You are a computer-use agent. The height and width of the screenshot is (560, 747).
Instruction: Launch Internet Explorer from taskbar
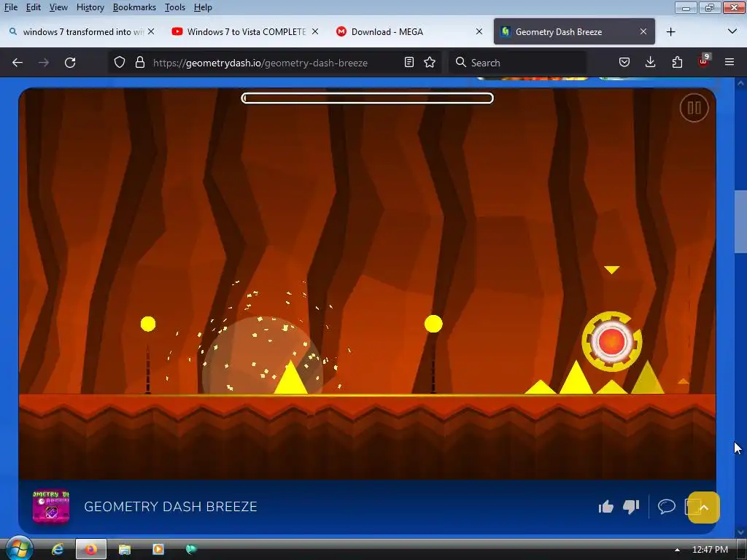tap(58, 550)
